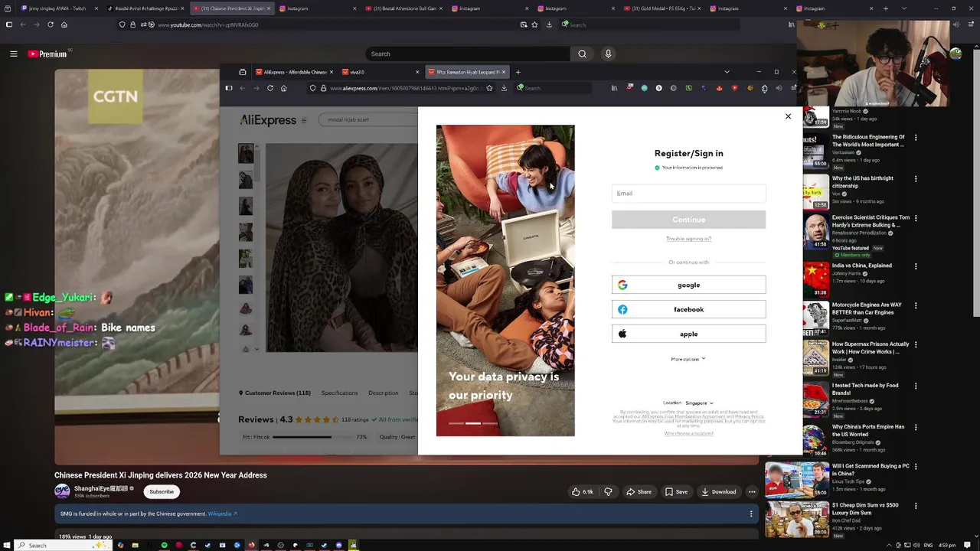
Task: Bookmark YouTube page with star icon
Action: [534, 24]
